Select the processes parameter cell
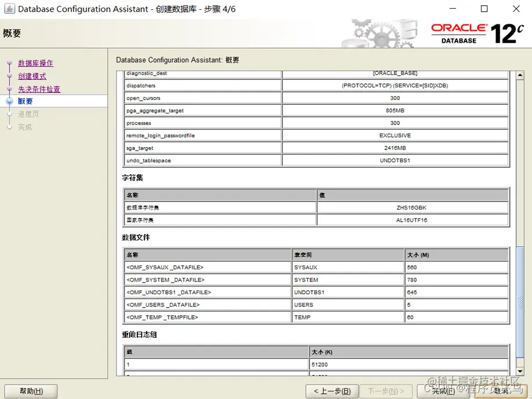 (x=203, y=123)
